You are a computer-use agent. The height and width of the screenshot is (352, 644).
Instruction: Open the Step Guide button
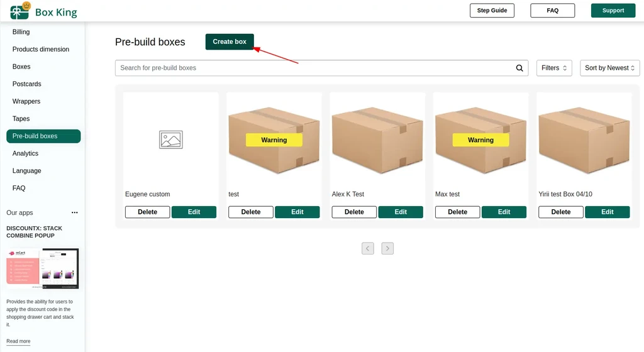click(x=492, y=11)
